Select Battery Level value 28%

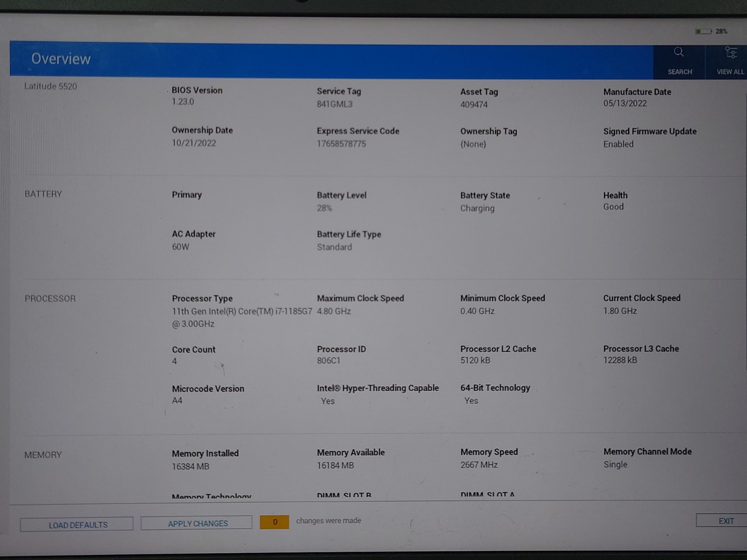pyautogui.click(x=324, y=208)
